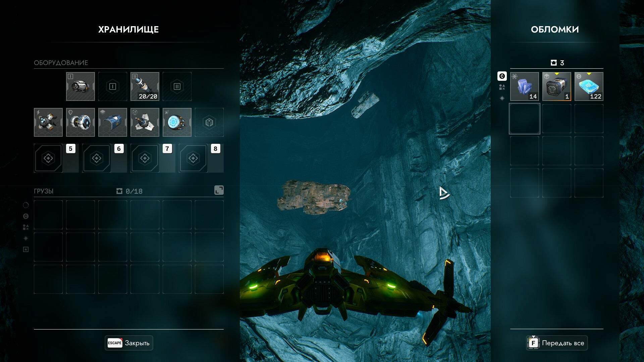
Task: Select the shield generator module
Action: tap(80, 122)
